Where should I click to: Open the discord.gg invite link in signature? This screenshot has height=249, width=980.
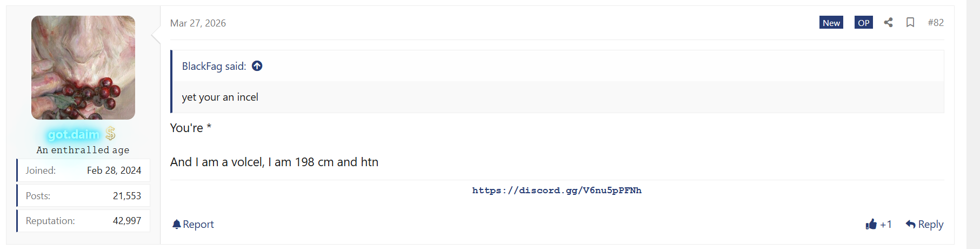(557, 191)
